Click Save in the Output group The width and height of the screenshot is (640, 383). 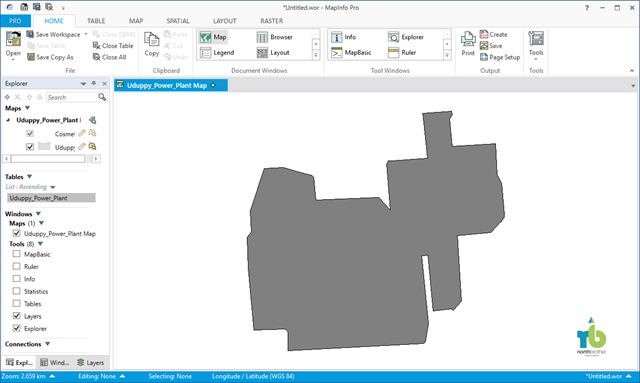click(x=491, y=46)
